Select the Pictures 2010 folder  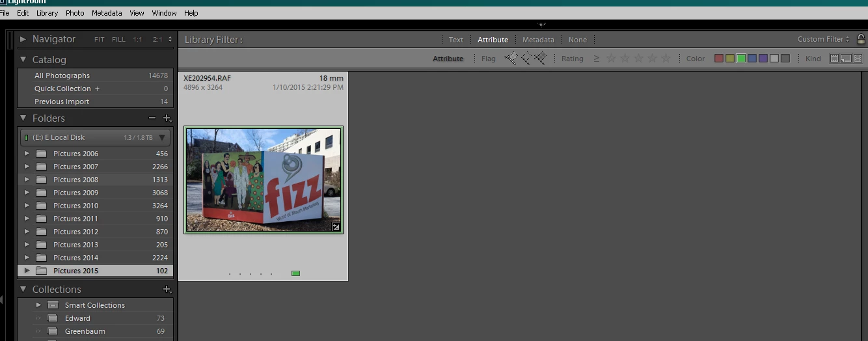[x=96, y=206]
